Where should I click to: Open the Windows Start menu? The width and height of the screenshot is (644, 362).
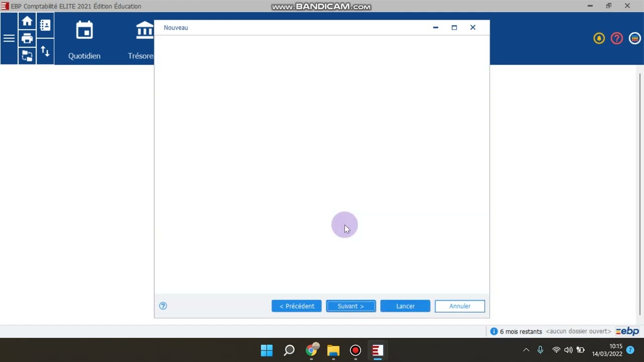pos(267,350)
